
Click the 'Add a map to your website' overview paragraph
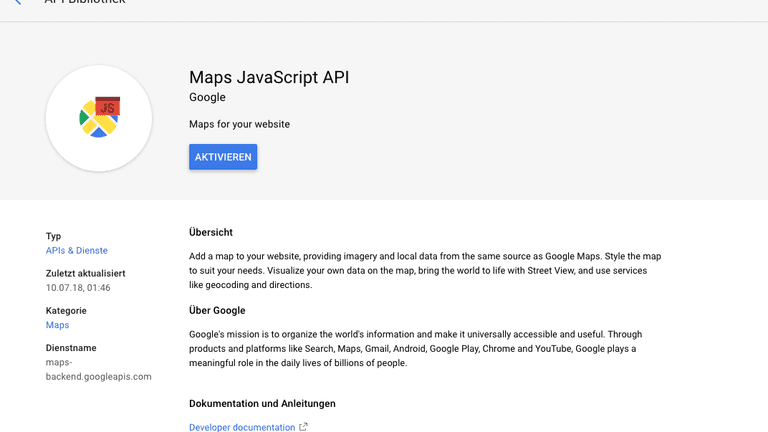[x=425, y=270]
